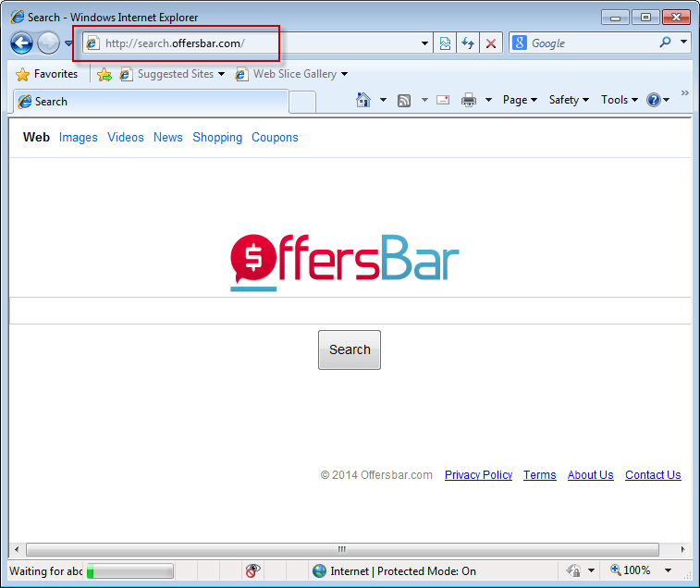700x588 pixels.
Task: Click the Internet Explorer title bar icon
Action: (17, 17)
